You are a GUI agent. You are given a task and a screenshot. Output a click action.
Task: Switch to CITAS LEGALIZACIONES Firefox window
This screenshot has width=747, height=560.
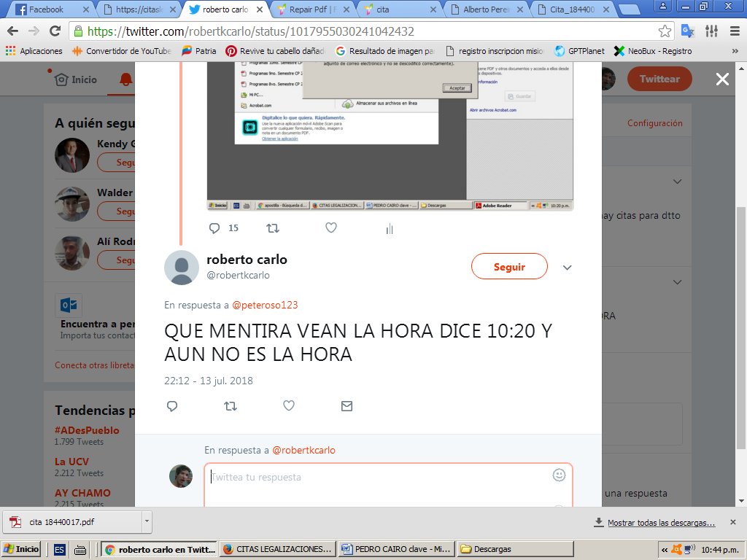point(277,549)
